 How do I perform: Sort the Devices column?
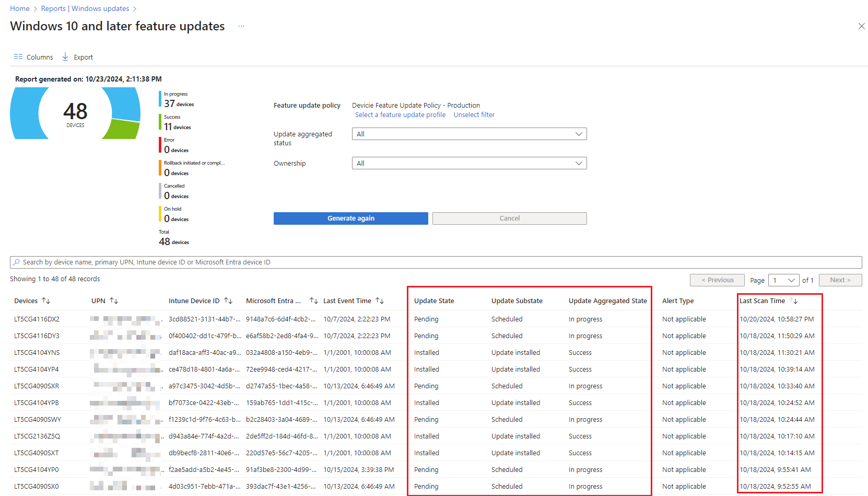tap(47, 301)
